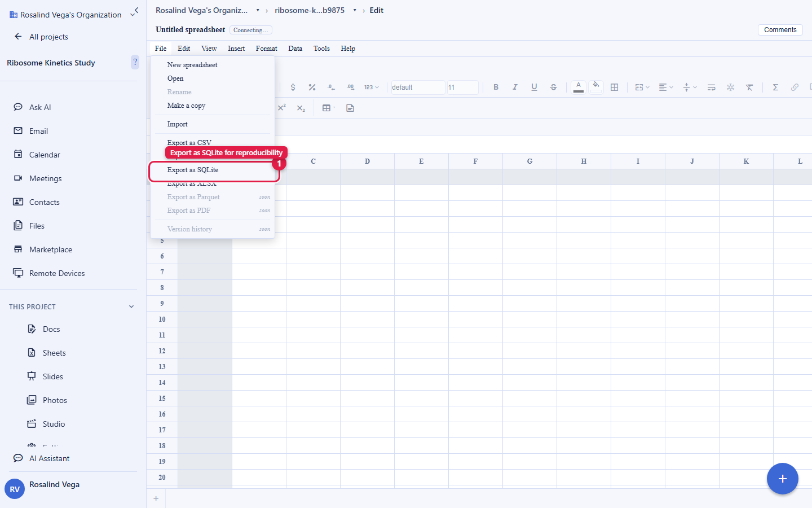Click the text wrap icon
Screen dimensions: 812x508
click(x=712, y=87)
